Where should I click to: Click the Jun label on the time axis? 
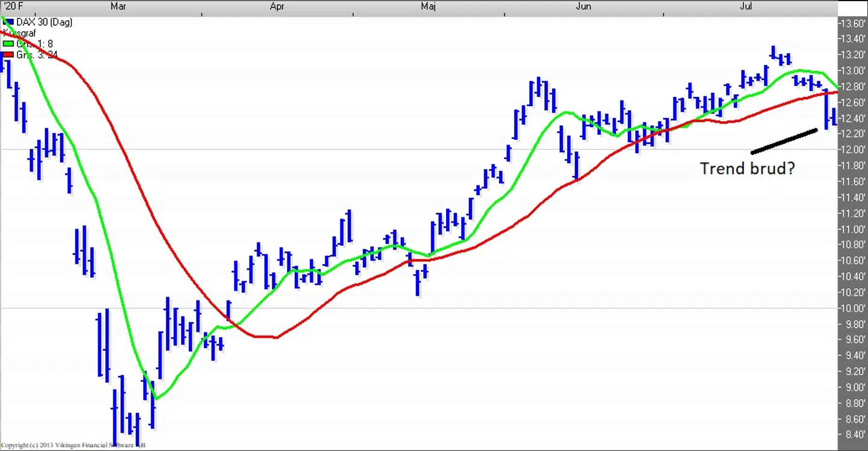(583, 7)
